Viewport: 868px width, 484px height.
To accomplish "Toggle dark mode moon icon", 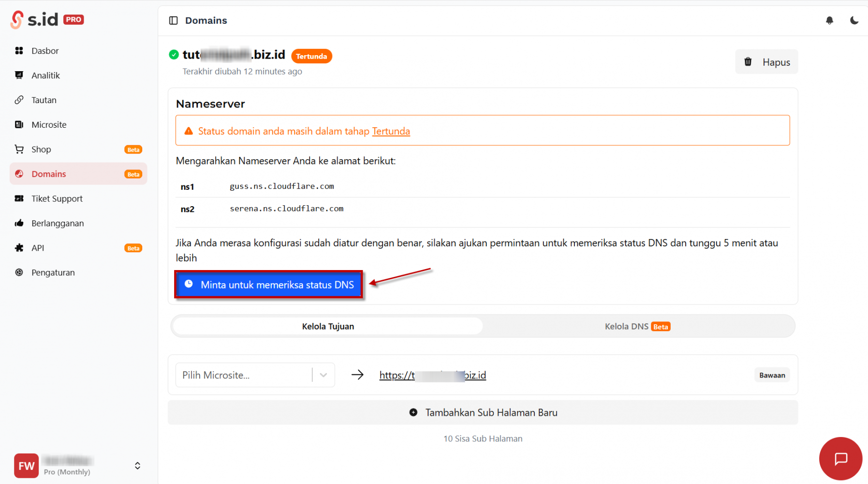I will [854, 20].
